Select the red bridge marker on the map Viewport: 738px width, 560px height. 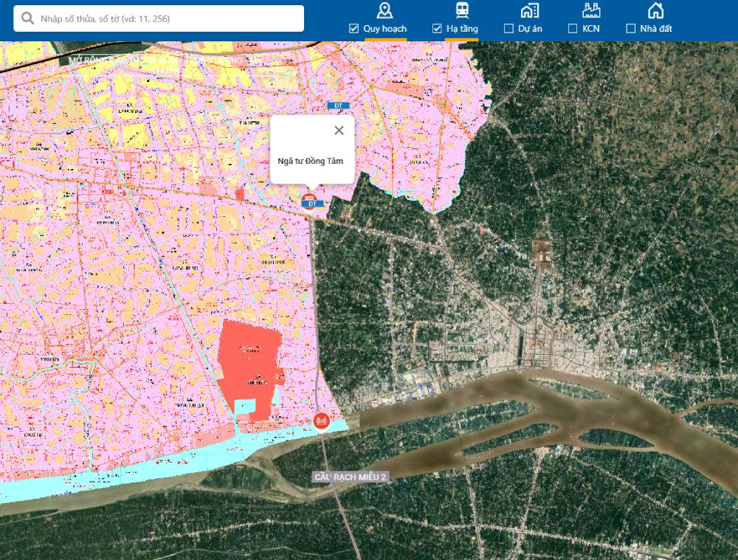tap(321, 421)
